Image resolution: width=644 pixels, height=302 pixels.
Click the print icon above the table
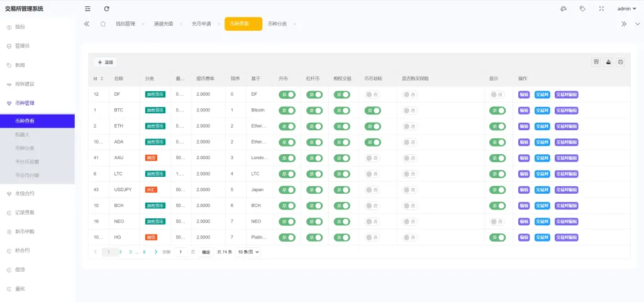tap(621, 62)
